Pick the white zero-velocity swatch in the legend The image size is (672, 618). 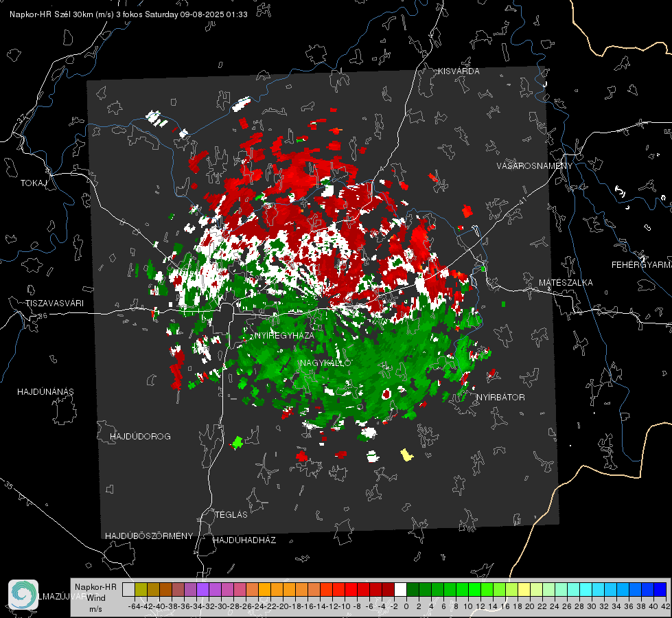tap(400, 589)
